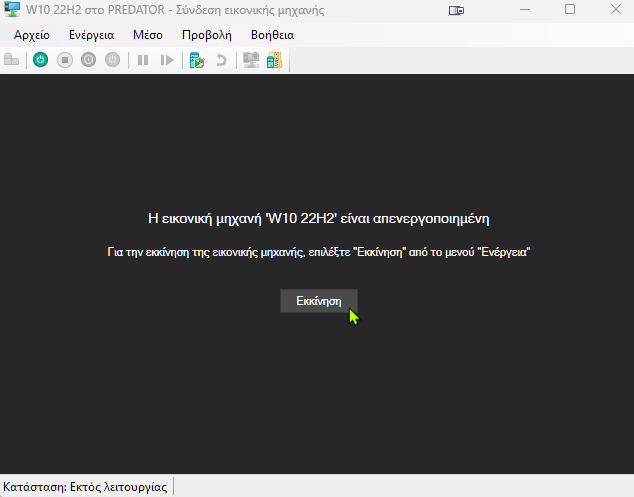
Task: Open the Μέσο menu
Action: [x=148, y=35]
